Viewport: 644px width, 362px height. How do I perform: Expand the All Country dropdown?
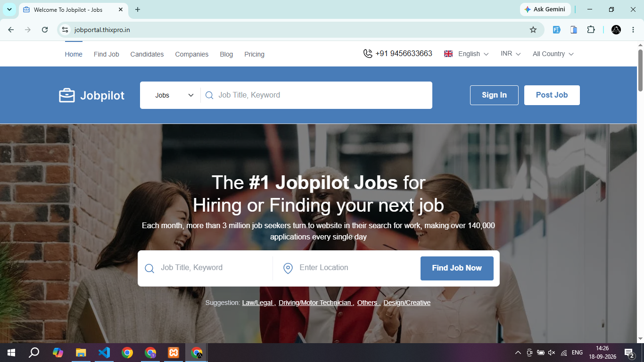553,54
